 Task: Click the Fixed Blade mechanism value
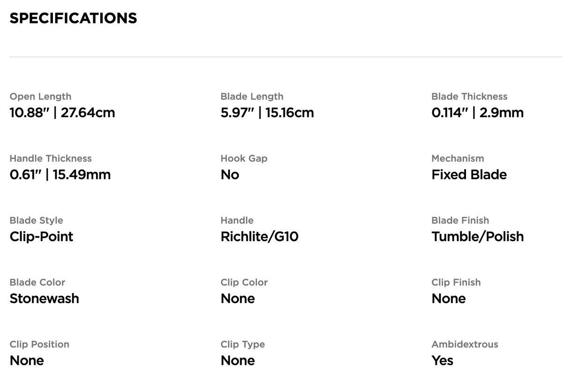click(469, 175)
